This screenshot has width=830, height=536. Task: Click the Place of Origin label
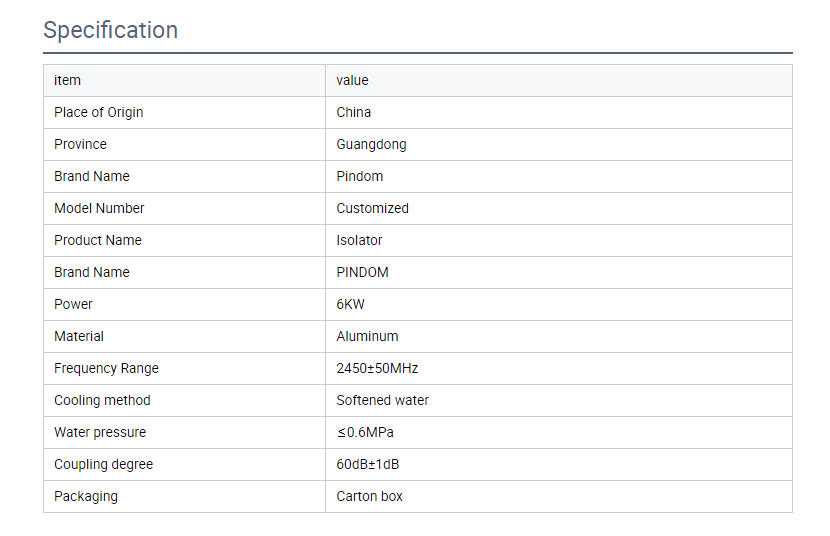pos(98,113)
